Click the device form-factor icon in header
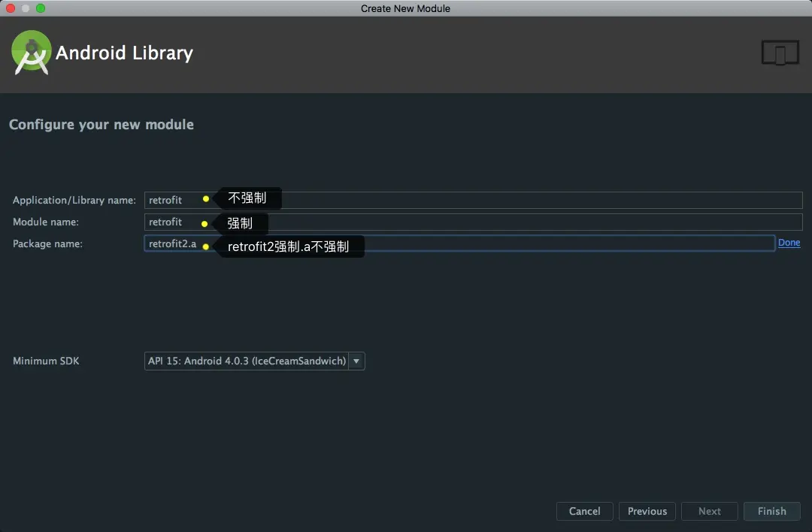The image size is (812, 532). point(780,53)
